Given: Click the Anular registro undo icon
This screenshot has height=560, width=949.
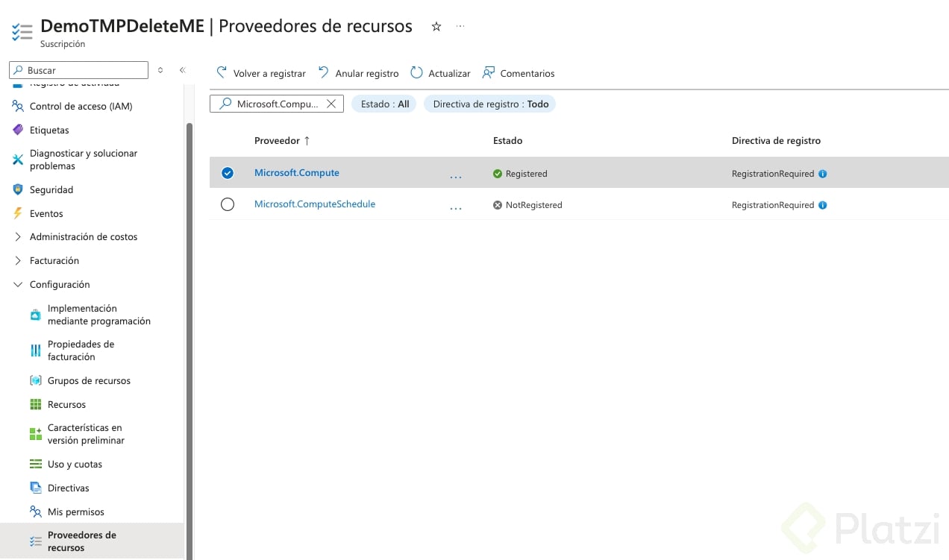Looking at the screenshot, I should click(x=323, y=72).
